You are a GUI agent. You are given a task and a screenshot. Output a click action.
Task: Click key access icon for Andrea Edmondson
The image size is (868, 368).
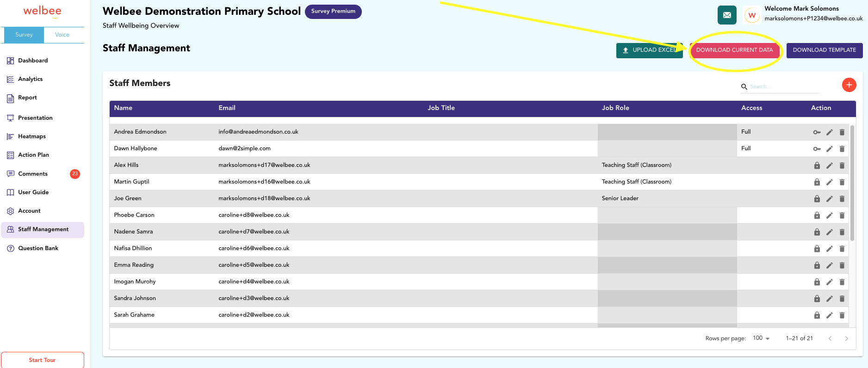[x=817, y=132]
